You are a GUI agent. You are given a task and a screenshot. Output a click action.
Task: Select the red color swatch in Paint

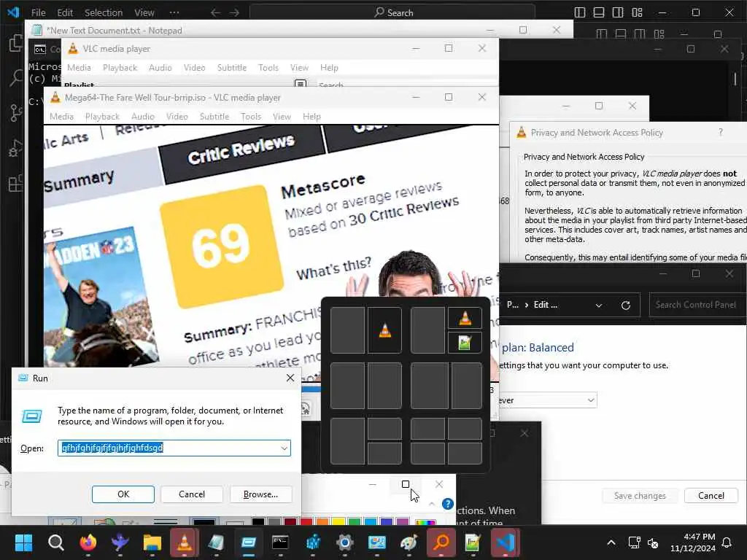coord(306,522)
